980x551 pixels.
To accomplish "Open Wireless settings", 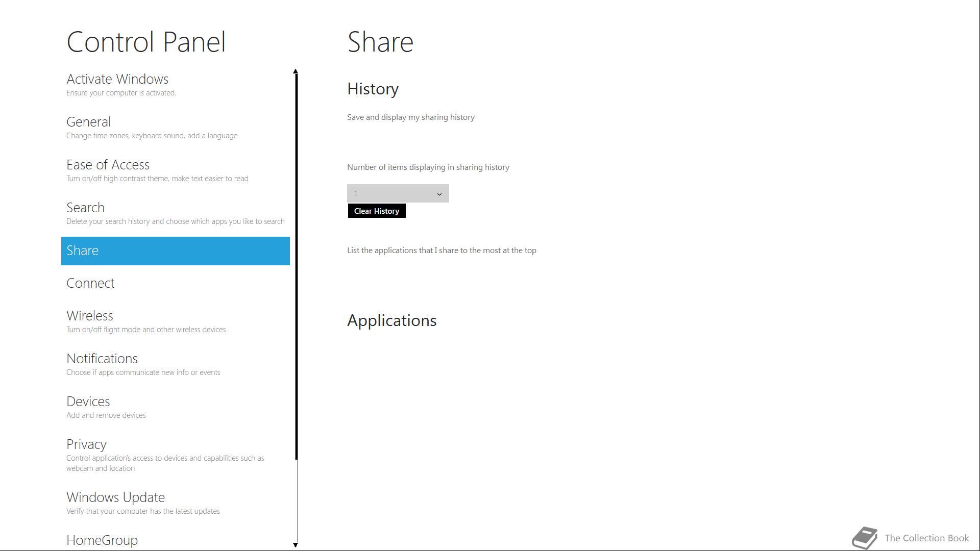I will (175, 321).
